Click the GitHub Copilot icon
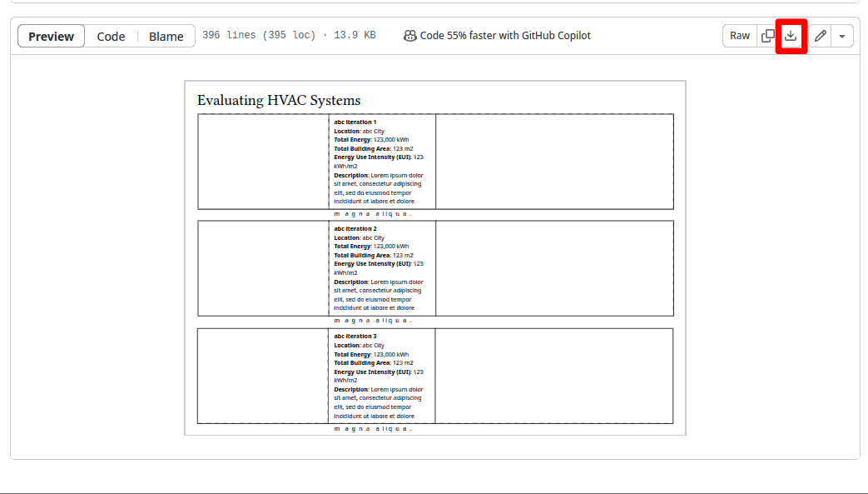This screenshot has height=494, width=868. coord(409,36)
